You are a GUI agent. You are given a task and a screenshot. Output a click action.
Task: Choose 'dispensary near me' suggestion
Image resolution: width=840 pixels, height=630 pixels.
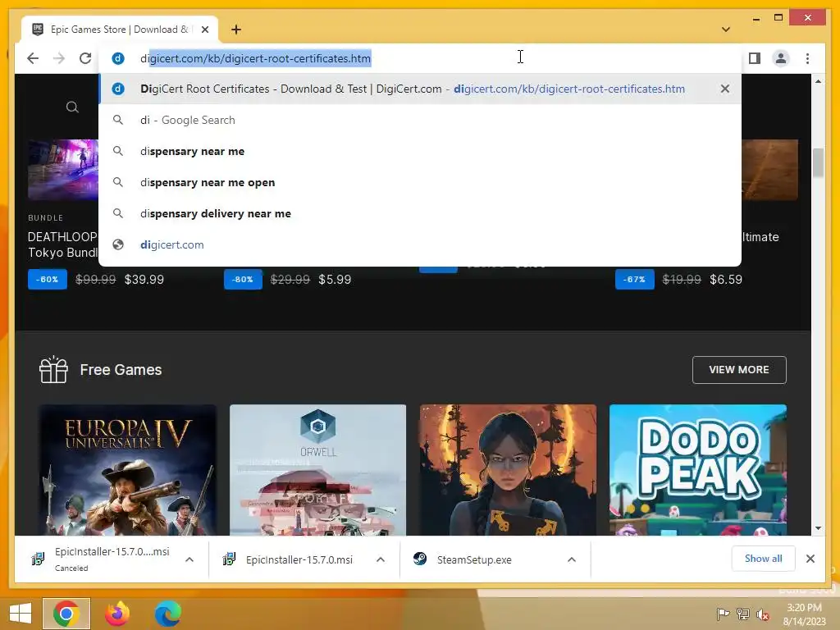click(x=420, y=151)
